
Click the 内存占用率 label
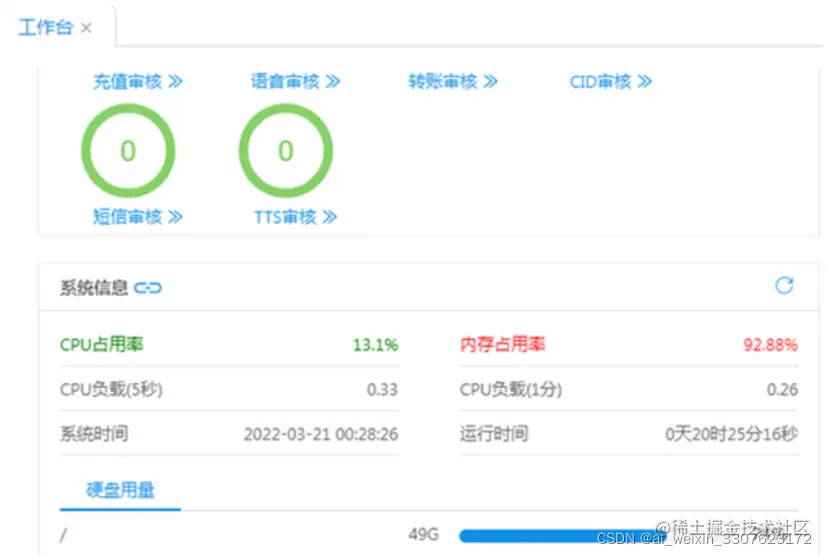coord(502,345)
